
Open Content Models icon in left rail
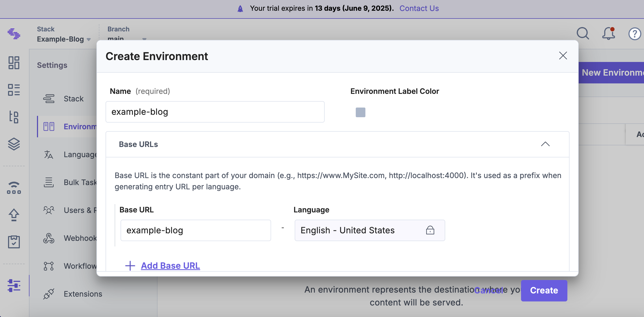pyautogui.click(x=14, y=90)
